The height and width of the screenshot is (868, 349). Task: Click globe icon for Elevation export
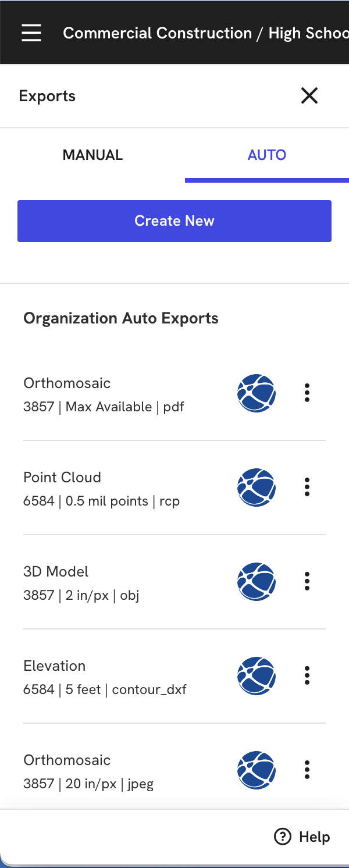click(257, 676)
